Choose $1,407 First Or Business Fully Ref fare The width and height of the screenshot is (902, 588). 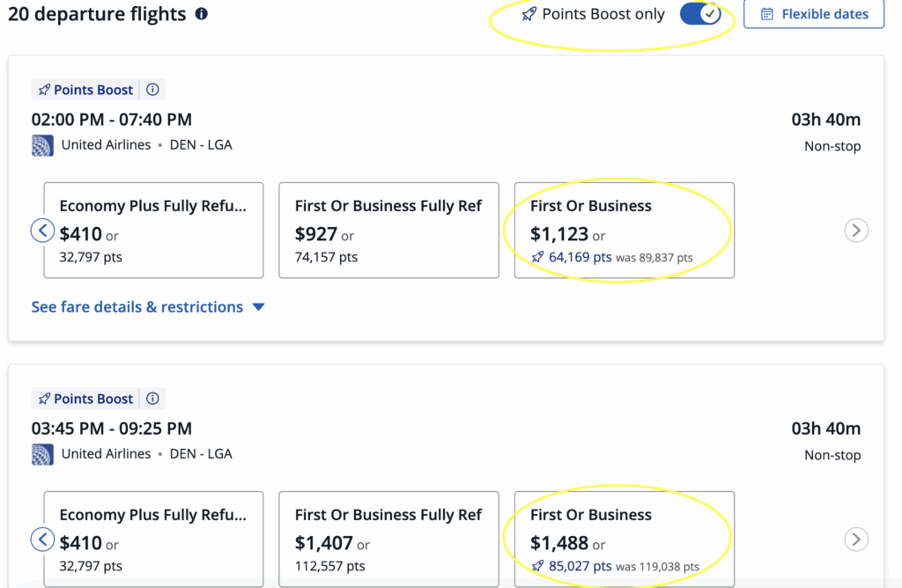pos(388,540)
